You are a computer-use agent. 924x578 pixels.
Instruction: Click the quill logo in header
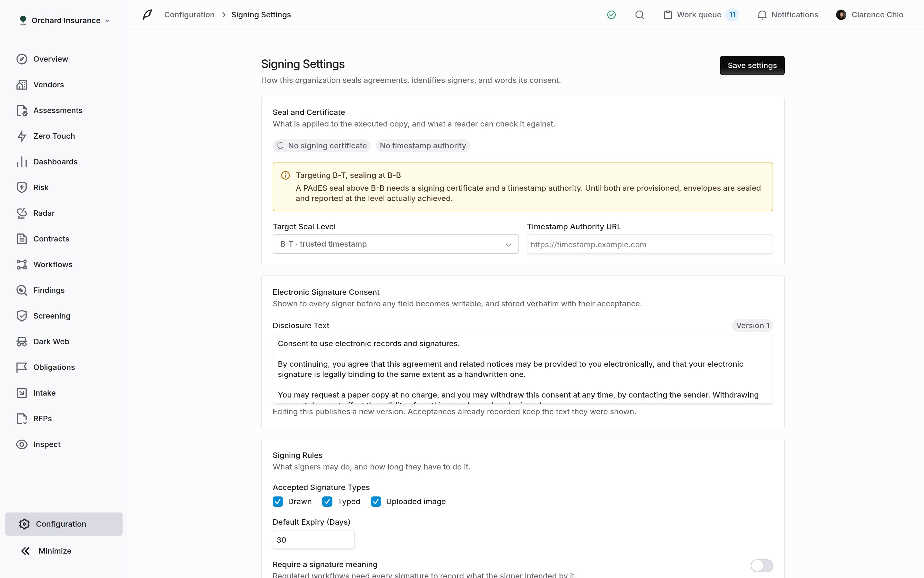coord(147,15)
